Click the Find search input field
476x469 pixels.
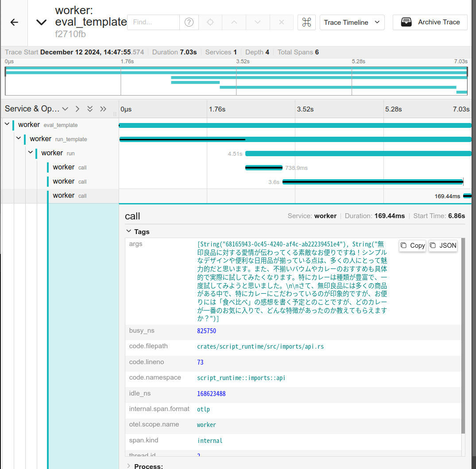(153, 22)
